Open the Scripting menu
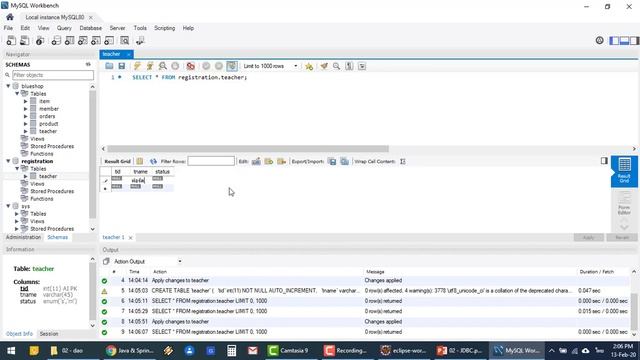 click(164, 28)
